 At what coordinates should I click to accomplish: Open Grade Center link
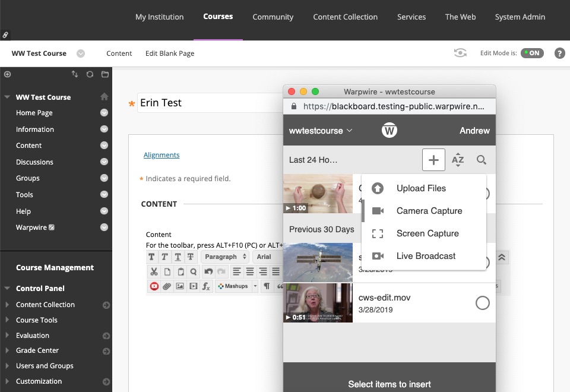(x=37, y=350)
